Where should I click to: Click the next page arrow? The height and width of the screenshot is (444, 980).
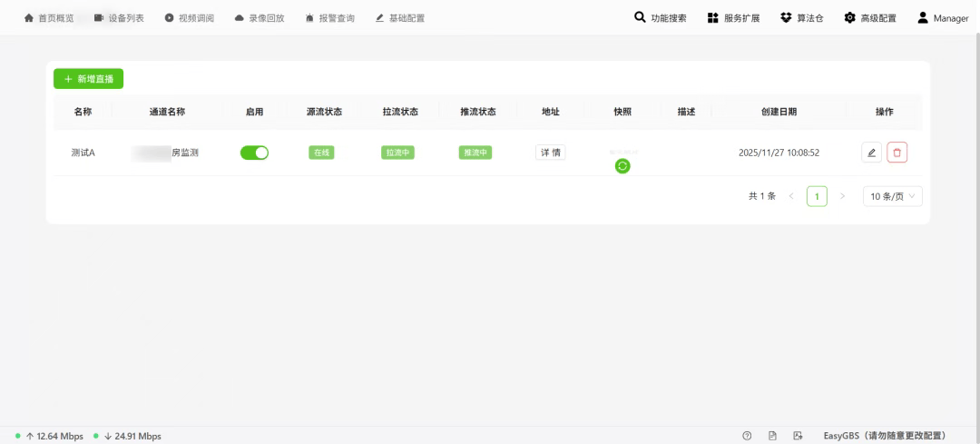(842, 196)
